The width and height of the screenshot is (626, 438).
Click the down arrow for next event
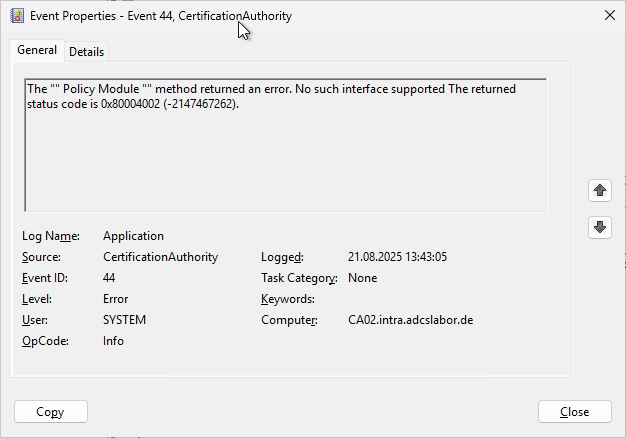[600, 227]
